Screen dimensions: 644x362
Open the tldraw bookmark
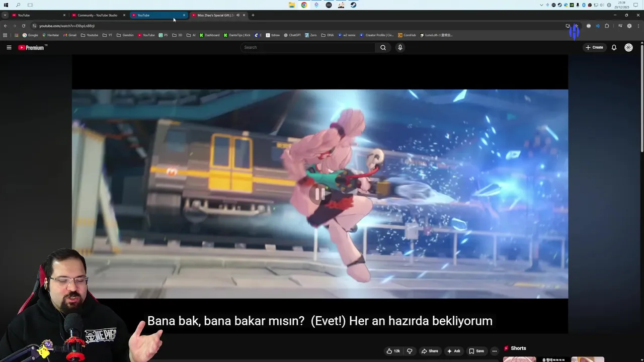coord(273,35)
